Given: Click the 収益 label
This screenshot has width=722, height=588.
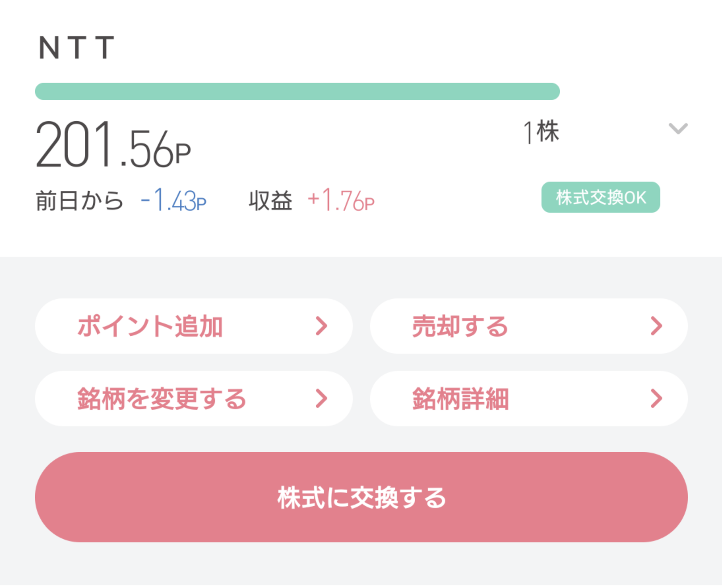Looking at the screenshot, I should [x=270, y=201].
